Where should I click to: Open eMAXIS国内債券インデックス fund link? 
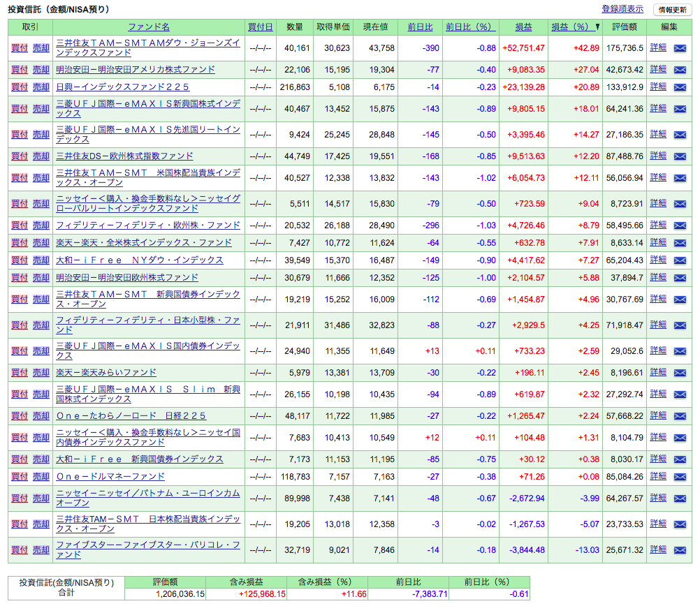pyautogui.click(x=148, y=350)
